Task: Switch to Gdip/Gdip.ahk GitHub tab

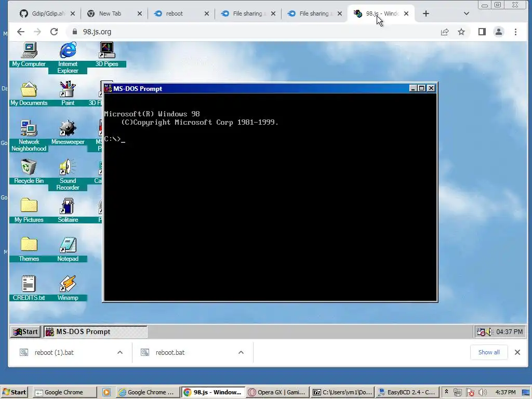Action: click(x=47, y=14)
